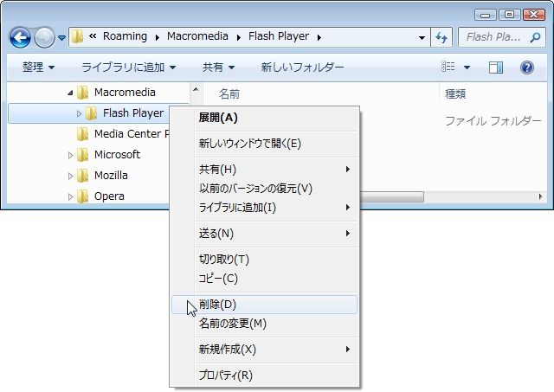The image size is (554, 392).
Task: Select Macromedia in the folder tree
Action: pos(125,93)
